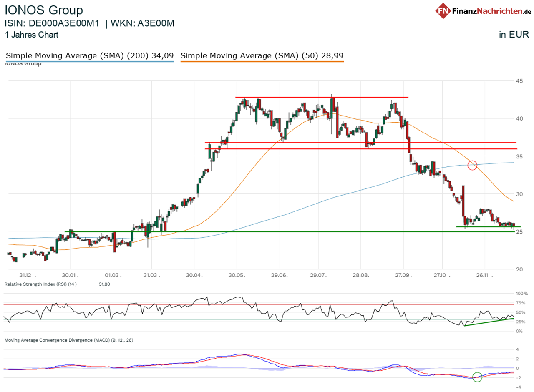
Task: Click the FinanzNachrichten.de FN logo
Action: point(443,11)
